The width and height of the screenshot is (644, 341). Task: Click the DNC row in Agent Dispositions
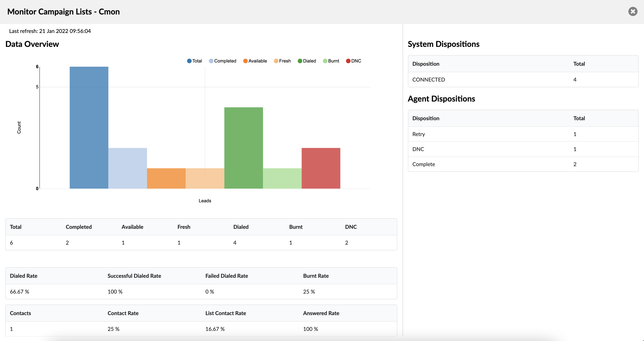click(523, 149)
